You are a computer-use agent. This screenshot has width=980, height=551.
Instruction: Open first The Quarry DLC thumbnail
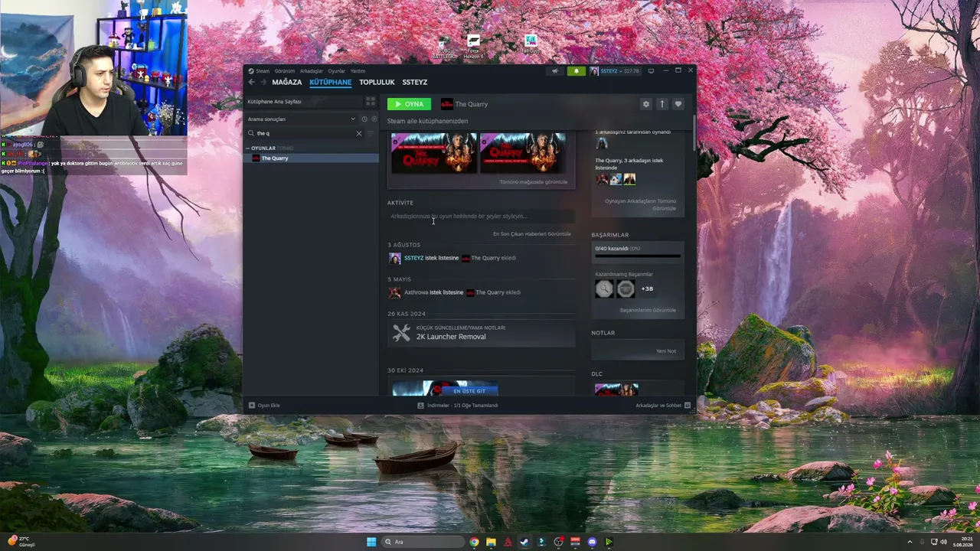pos(434,152)
